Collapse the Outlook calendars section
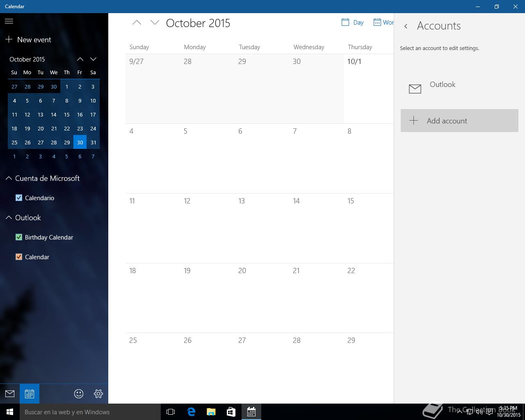The width and height of the screenshot is (525, 420). [x=9, y=217]
